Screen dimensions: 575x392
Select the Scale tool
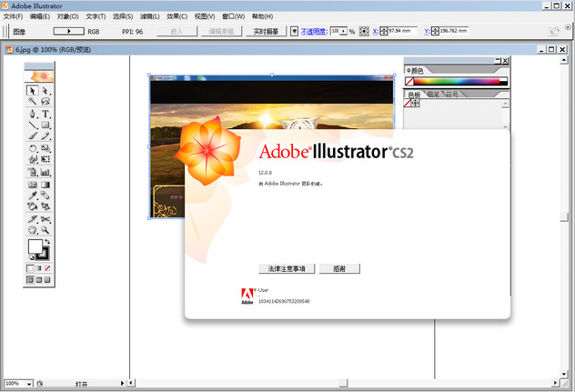tap(45, 148)
